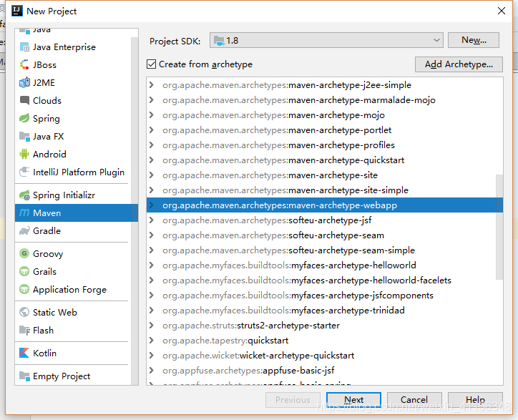Expand the maven-archetype-profiles node
This screenshot has width=518, height=420.
click(x=152, y=145)
